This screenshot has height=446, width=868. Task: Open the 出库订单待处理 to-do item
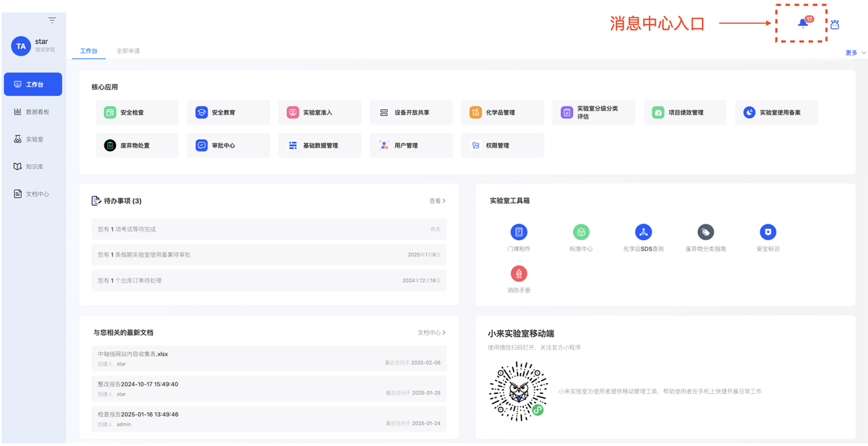click(x=269, y=281)
